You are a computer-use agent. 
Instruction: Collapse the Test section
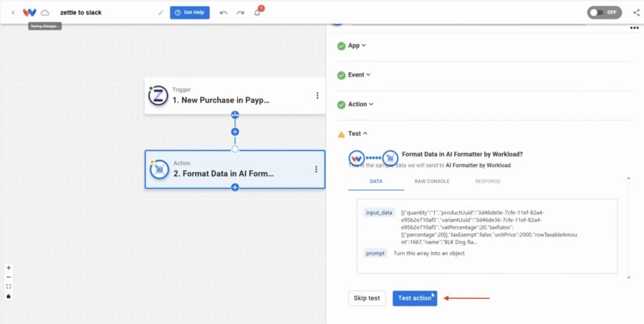tap(358, 133)
